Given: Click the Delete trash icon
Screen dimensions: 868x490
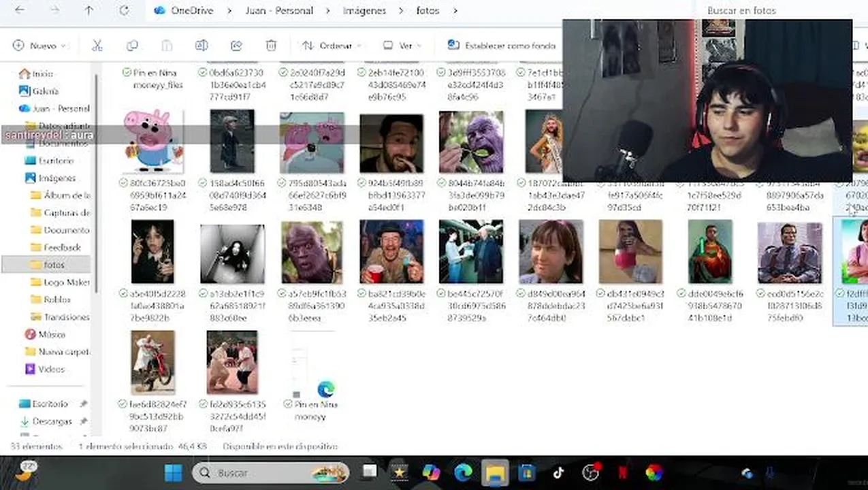Looking at the screenshot, I should [x=271, y=46].
